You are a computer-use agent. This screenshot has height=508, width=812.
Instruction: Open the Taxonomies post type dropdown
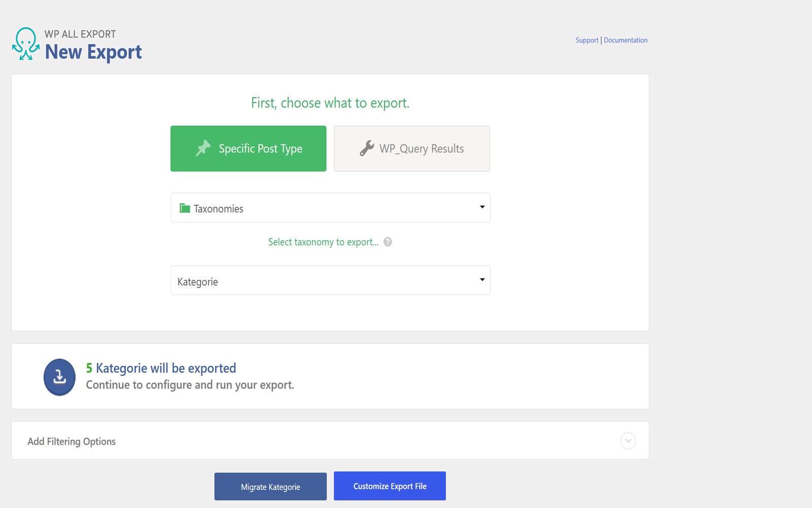click(x=330, y=208)
